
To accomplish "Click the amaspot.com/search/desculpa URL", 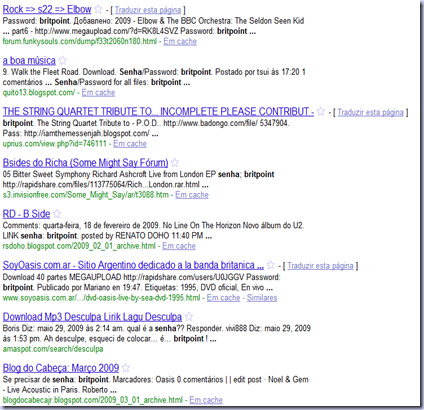I will (53, 349).
